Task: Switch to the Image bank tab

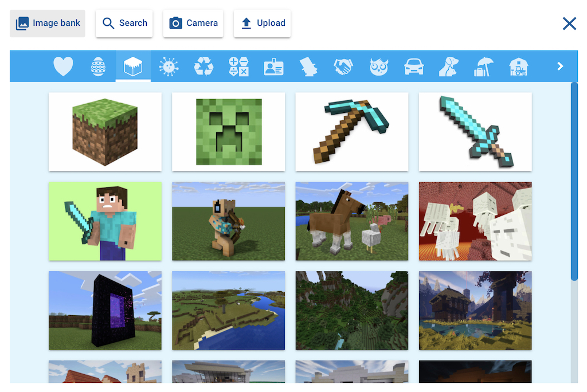Action: point(48,23)
